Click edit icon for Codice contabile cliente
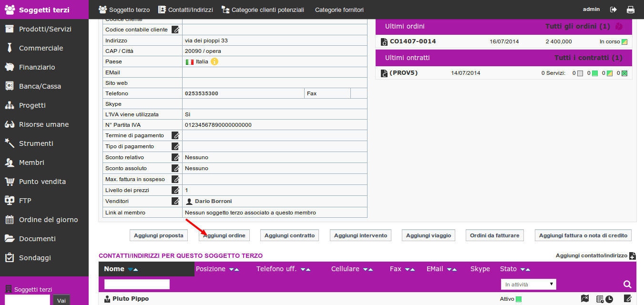This screenshot has width=644, height=305. (x=175, y=30)
